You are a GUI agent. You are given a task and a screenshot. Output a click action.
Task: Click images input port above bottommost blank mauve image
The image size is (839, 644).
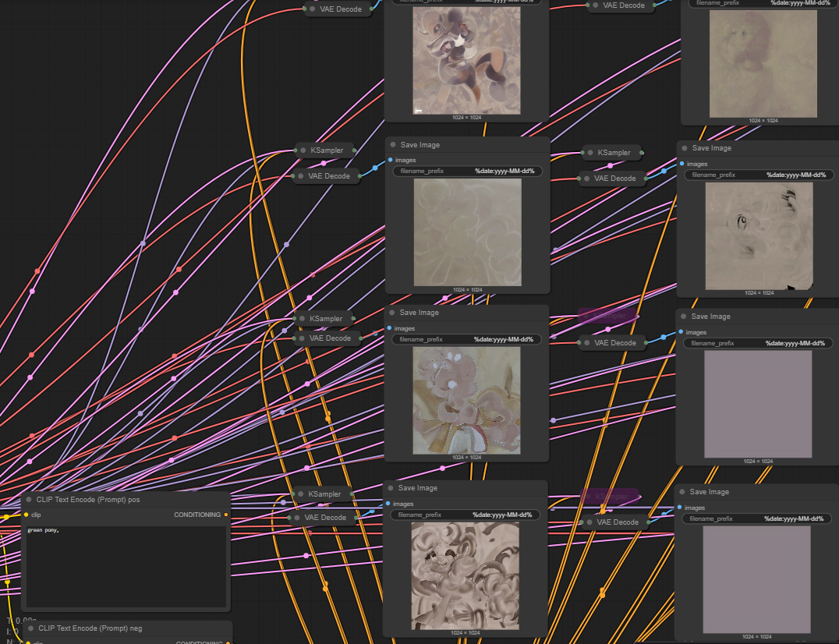click(x=680, y=508)
